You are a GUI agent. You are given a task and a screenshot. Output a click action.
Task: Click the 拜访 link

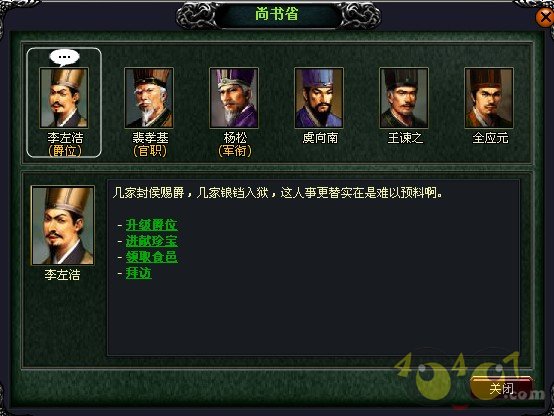point(138,273)
